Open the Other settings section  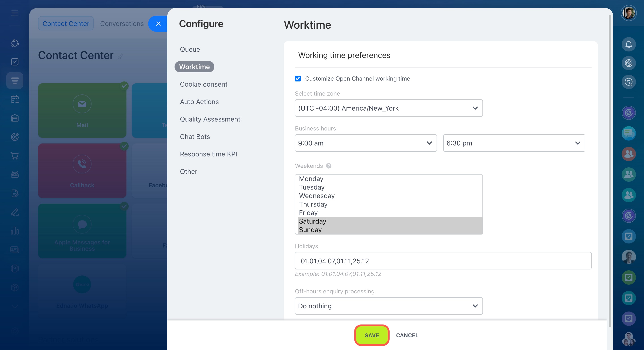(x=188, y=172)
